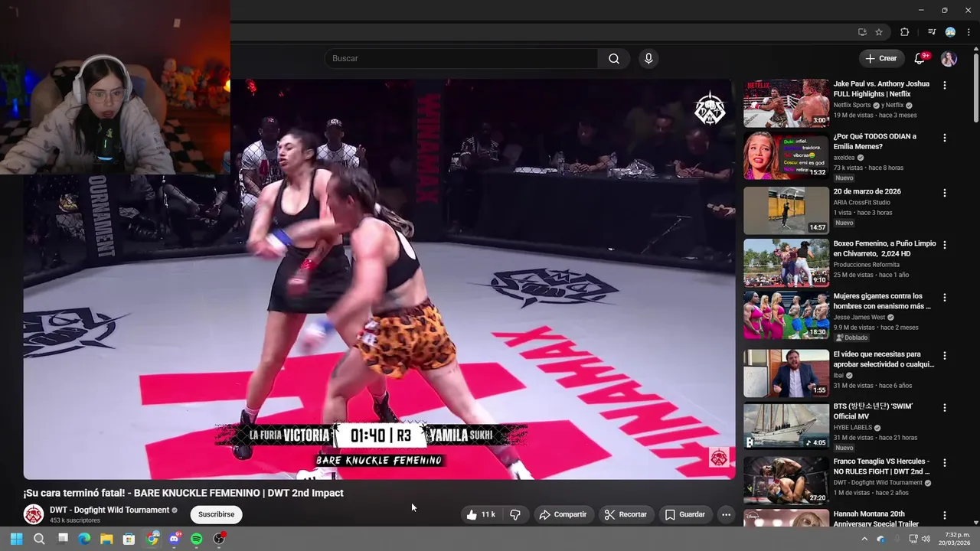Viewport: 980px width, 551px height.
Task: Open options for Franco Tenaglia VS Hercules video
Action: pos(944,463)
